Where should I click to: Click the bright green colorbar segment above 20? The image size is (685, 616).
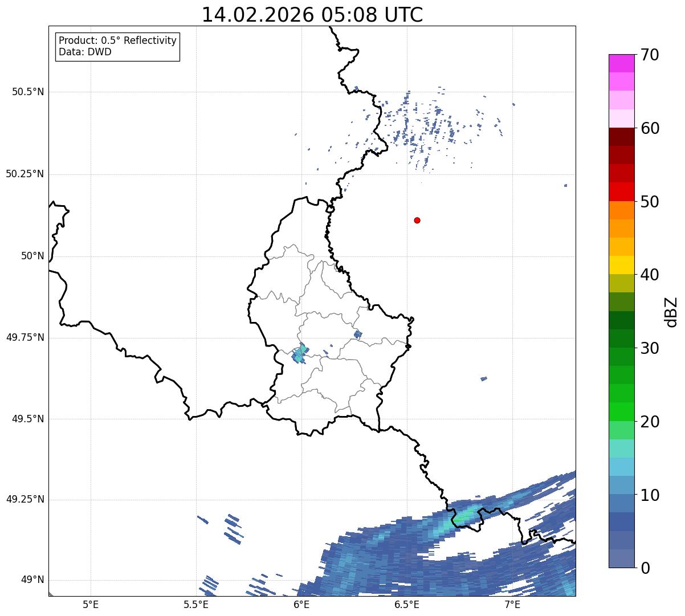621,412
